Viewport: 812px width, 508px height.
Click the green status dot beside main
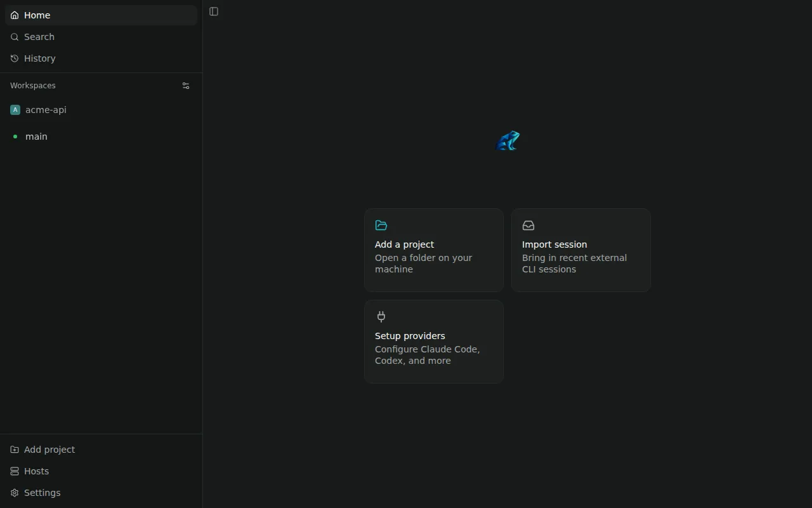point(15,137)
